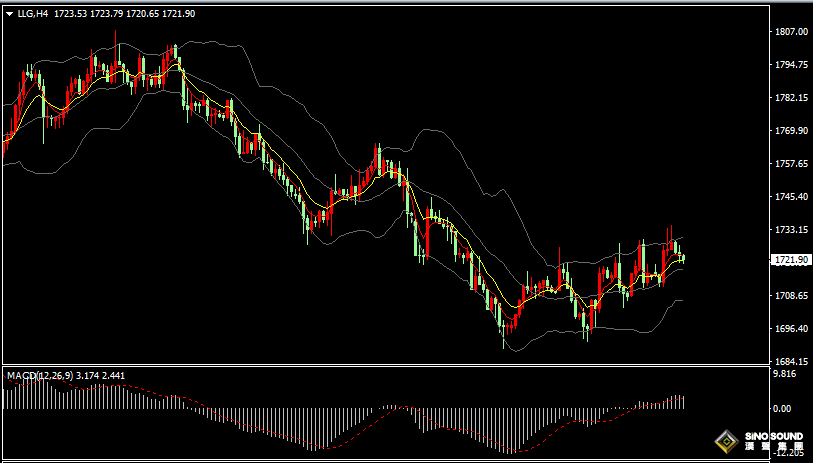The width and height of the screenshot is (813, 463).
Task: Click the 1696.40 price axis label
Action: pyautogui.click(x=790, y=329)
